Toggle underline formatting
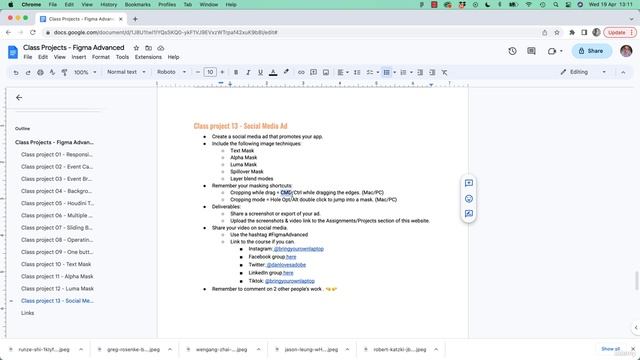This screenshot has height=360, width=640. pyautogui.click(x=260, y=72)
